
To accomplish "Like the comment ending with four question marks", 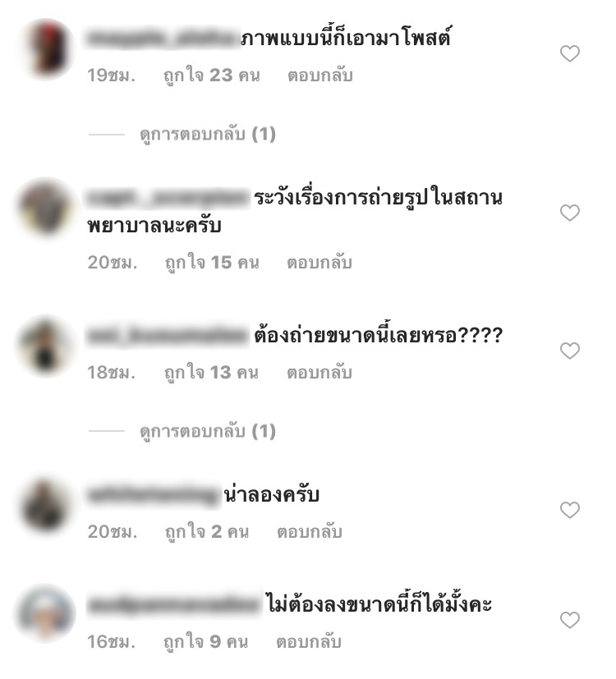I will [x=570, y=351].
